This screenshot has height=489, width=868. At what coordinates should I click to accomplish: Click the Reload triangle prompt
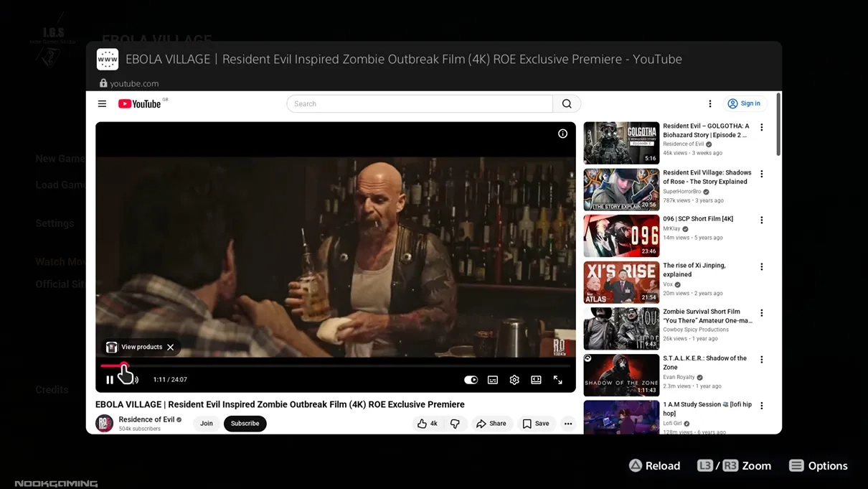tap(655, 465)
